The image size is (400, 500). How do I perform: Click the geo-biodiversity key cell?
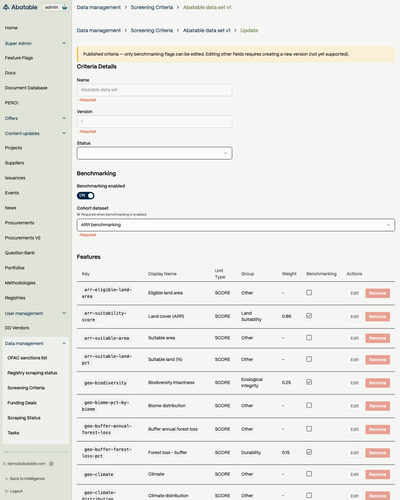point(105,383)
